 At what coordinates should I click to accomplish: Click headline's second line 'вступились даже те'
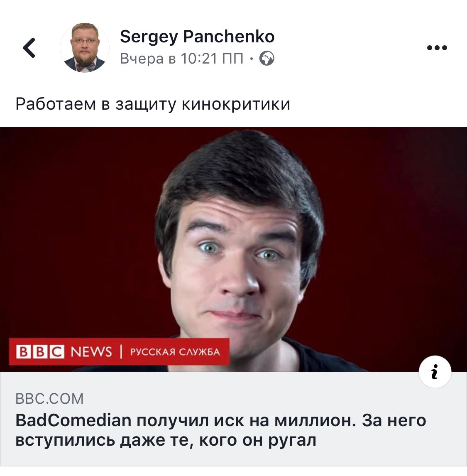(104, 440)
